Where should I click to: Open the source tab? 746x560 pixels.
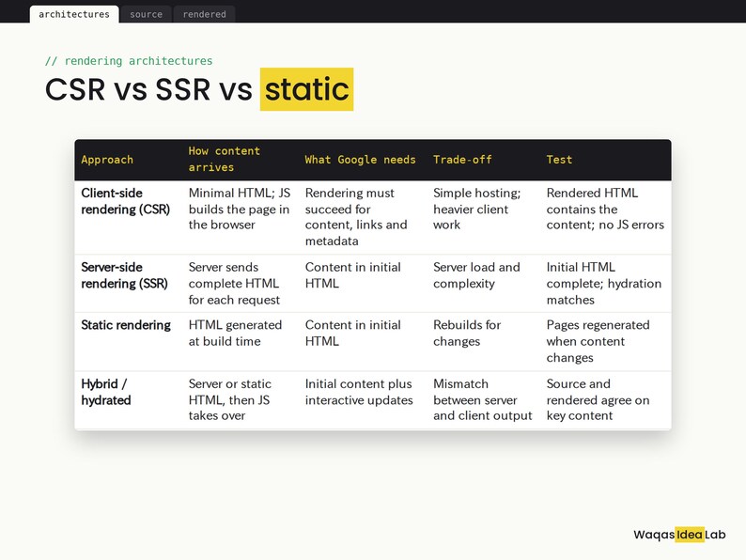pos(146,14)
